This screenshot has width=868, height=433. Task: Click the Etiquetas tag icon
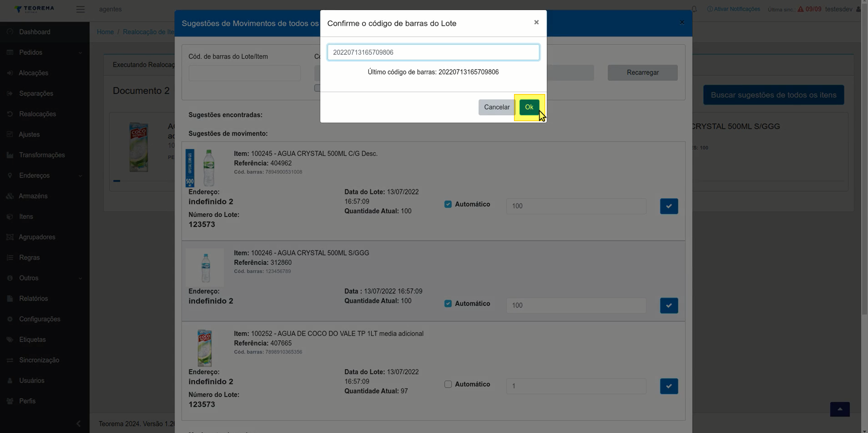[x=10, y=340]
